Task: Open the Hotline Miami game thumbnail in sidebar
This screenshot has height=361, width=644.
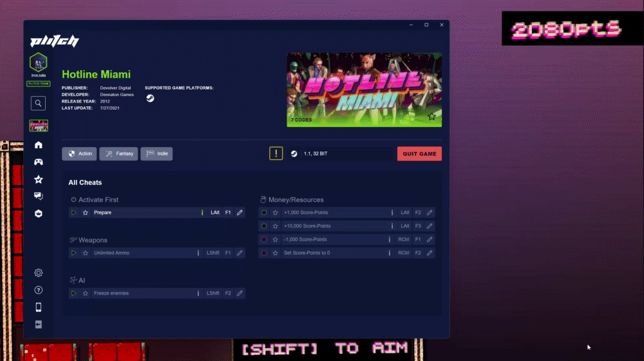Action: [x=38, y=126]
